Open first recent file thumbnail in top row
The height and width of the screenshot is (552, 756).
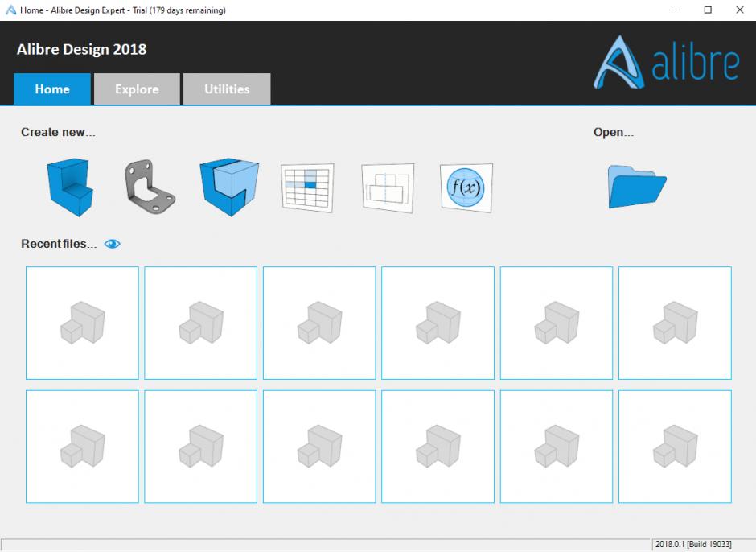coord(82,323)
